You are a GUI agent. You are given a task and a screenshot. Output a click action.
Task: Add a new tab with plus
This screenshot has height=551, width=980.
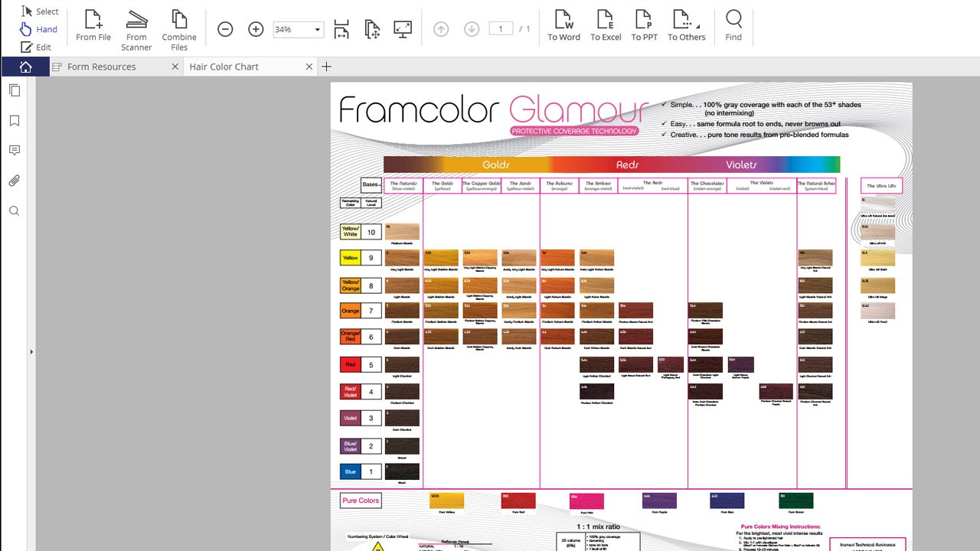coord(327,67)
